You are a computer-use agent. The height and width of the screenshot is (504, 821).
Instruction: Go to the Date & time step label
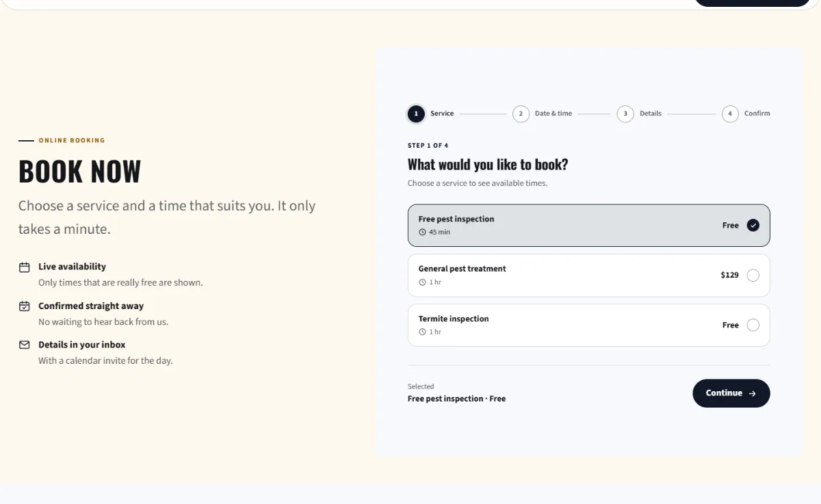point(553,114)
